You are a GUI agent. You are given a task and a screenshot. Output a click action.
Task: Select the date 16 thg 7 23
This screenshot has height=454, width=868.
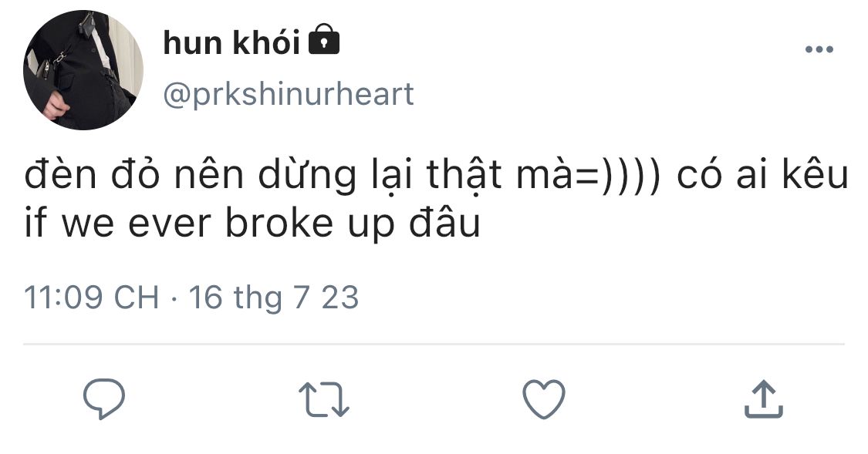pos(274,298)
